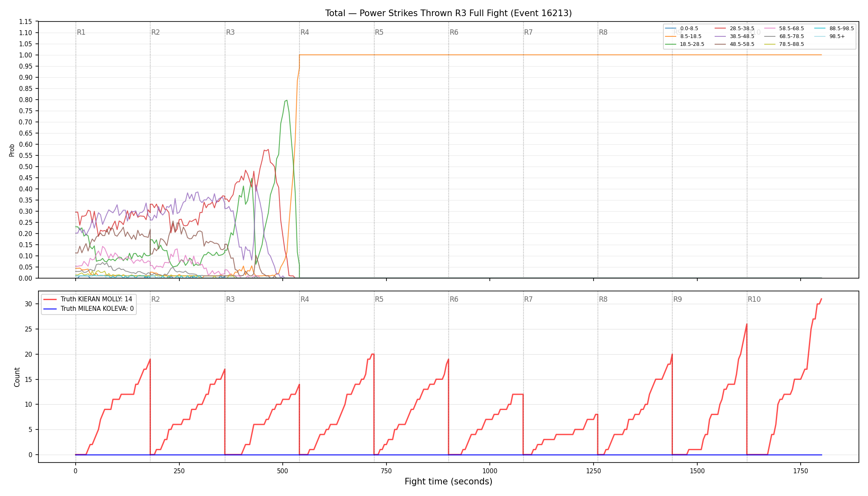
Task: Click the '20' tick on the Count axis
Action: click(29, 354)
